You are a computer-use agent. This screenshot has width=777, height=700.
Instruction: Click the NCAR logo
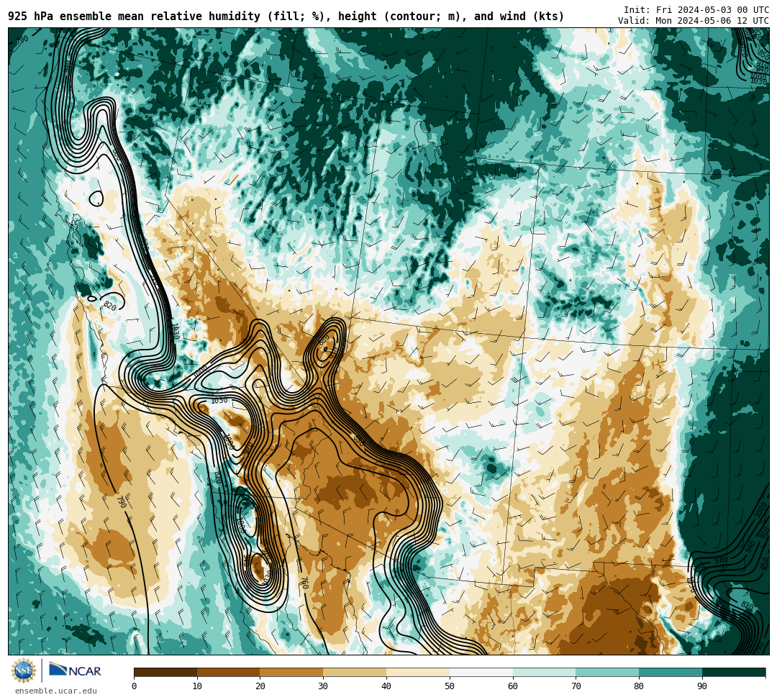pos(76,671)
